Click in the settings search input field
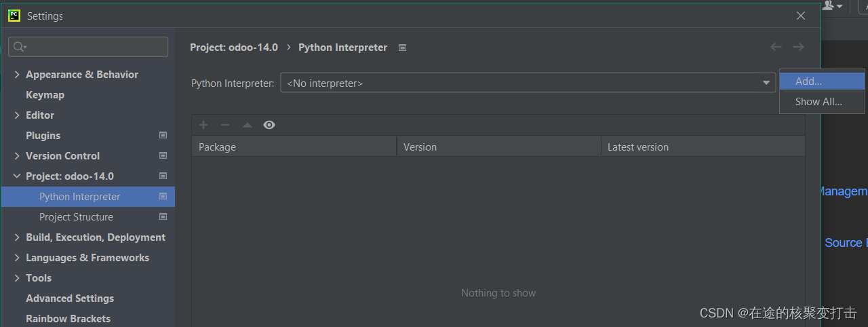 88,47
